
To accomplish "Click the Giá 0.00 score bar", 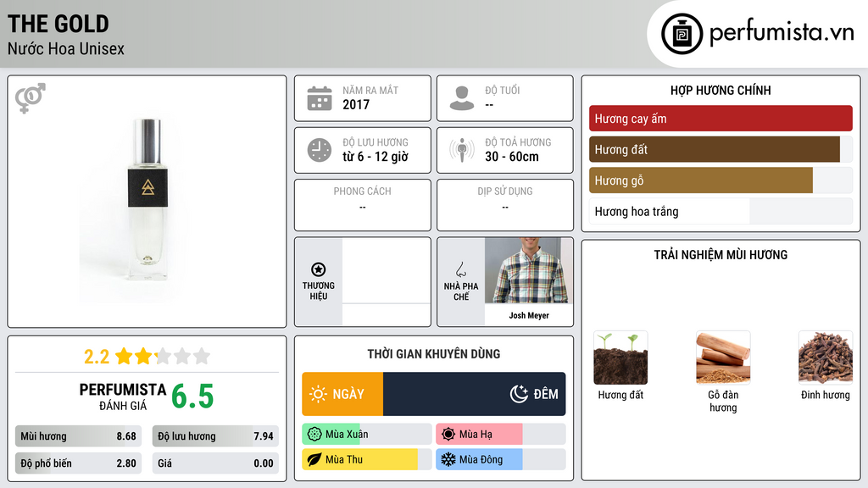I will 215,463.
